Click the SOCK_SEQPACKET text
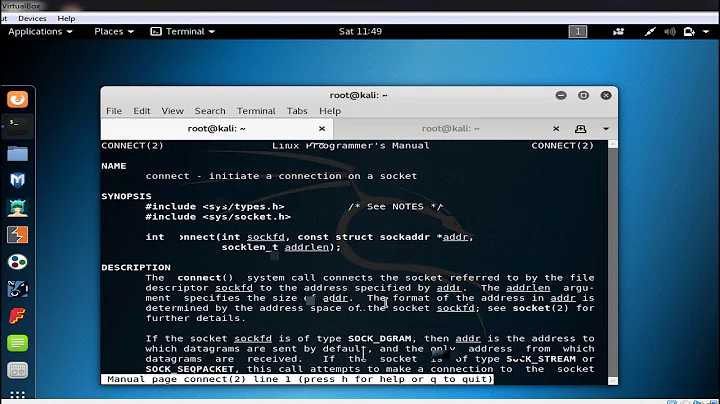The height and width of the screenshot is (404, 720). click(190, 369)
